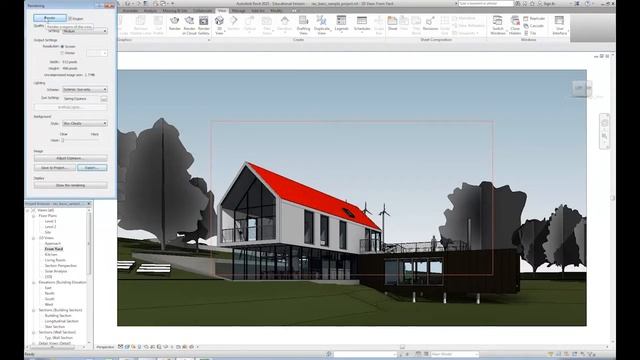Collapse the 3D Views tree node
This screenshot has width=640, height=360.
34,238
